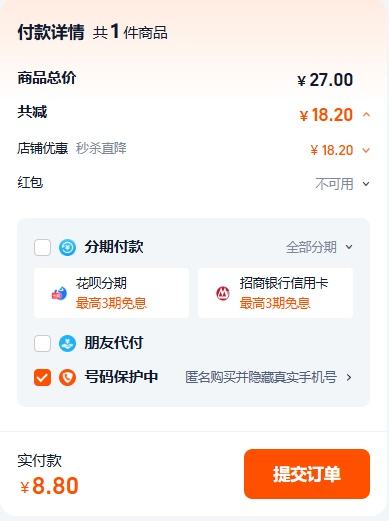Viewport: 389px width, 521px height.
Task: Select the 招商银行信用卡 payment option
Action: click(x=276, y=293)
